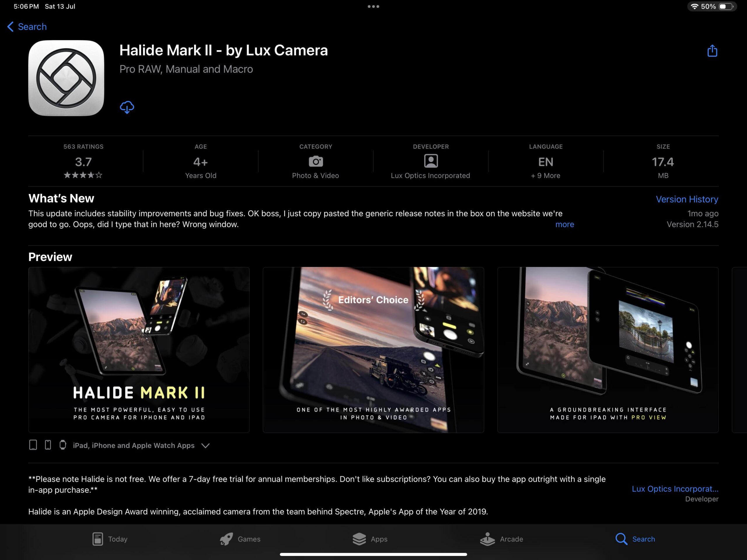747x560 pixels.
Task: Tap the Games rocket icon
Action: point(226,539)
